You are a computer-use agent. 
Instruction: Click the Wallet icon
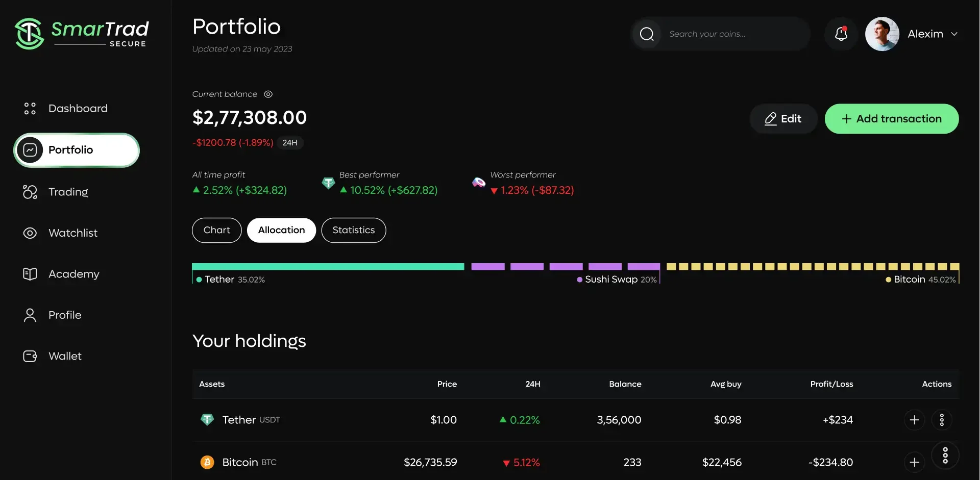(x=30, y=356)
